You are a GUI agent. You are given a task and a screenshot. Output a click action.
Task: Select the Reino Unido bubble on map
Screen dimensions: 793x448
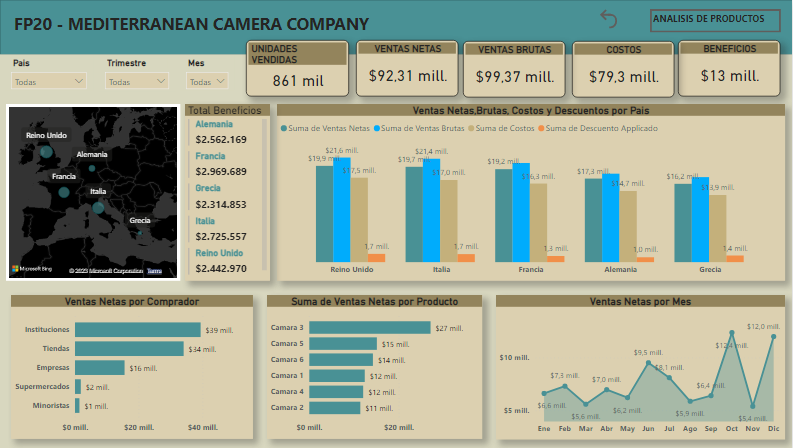click(45, 152)
